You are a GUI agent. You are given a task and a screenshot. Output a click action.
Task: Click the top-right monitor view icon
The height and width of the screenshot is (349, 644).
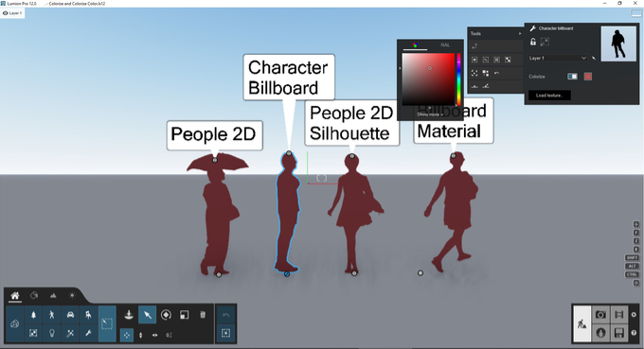pyautogui.click(x=636, y=13)
